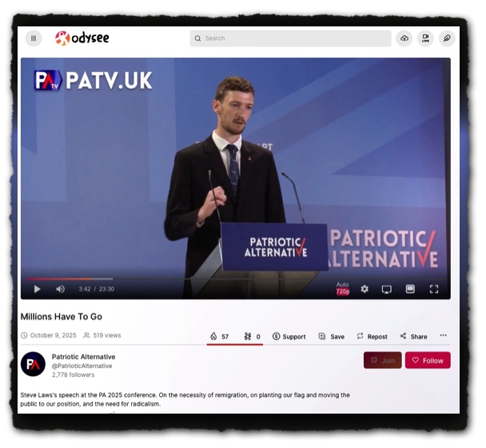Screen dimensions: 486x448
Task: Click the upload cloud icon
Action: pyautogui.click(x=404, y=38)
